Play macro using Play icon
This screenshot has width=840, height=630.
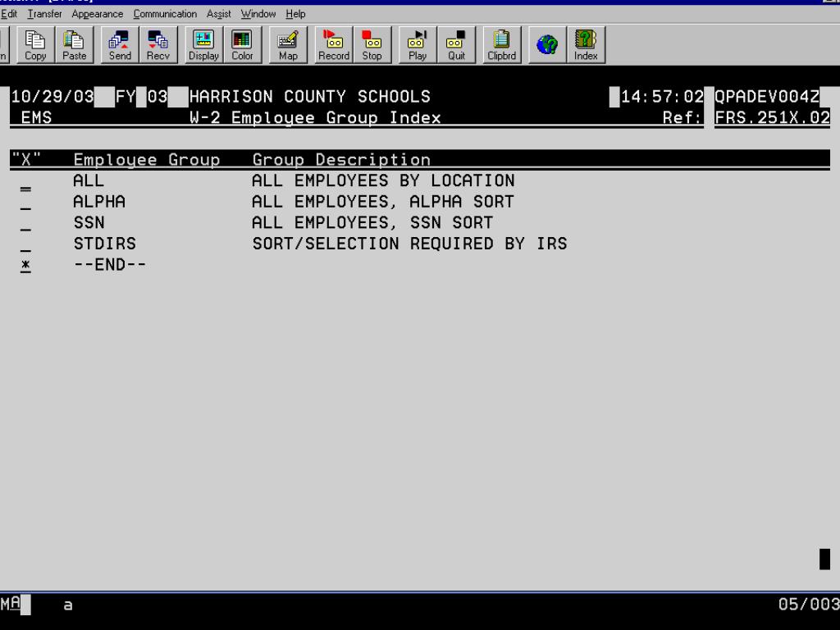tap(418, 45)
